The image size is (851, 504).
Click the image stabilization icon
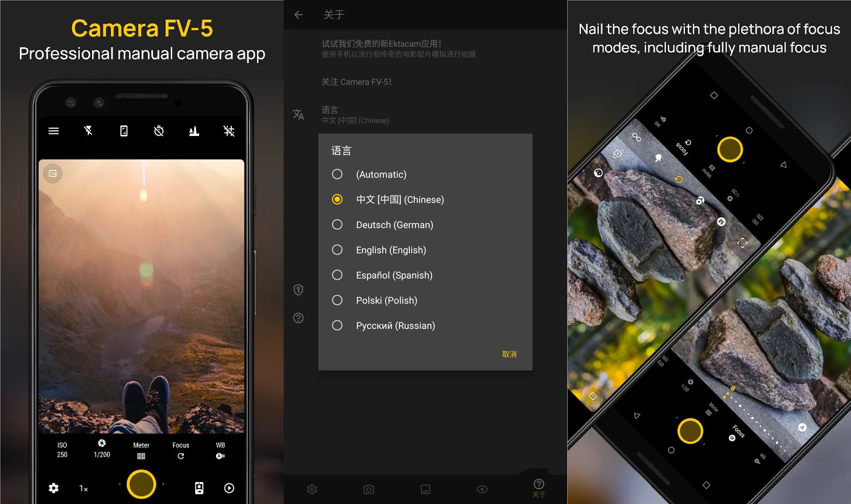click(125, 131)
